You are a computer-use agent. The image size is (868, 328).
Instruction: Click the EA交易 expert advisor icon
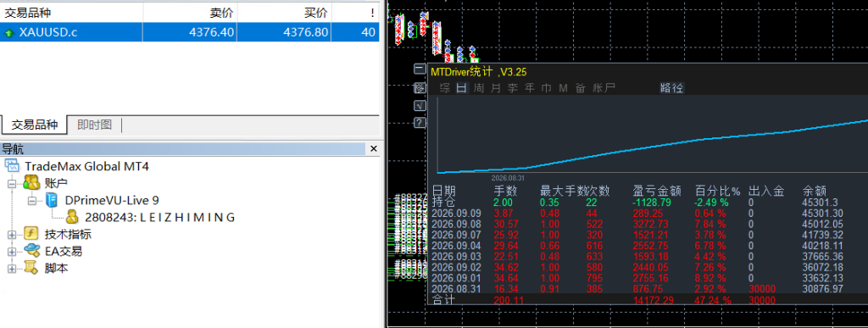click(32, 251)
